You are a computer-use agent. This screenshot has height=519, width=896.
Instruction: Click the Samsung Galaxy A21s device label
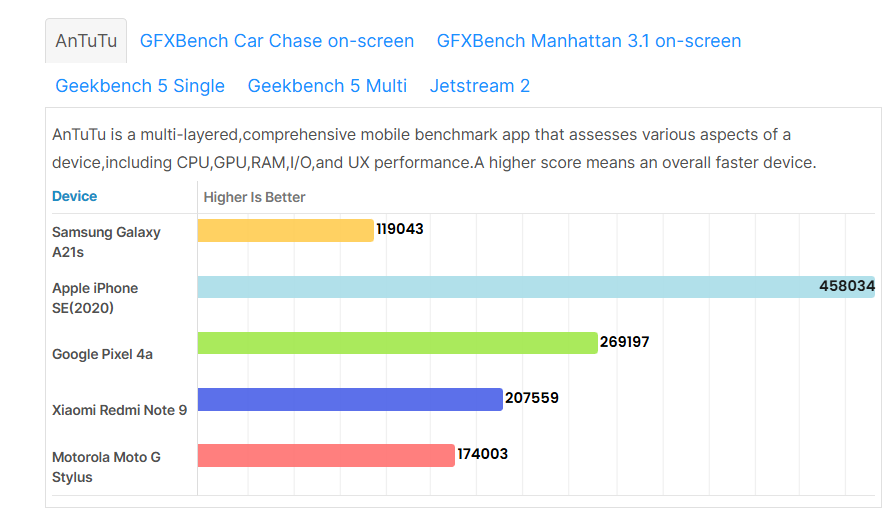(x=106, y=242)
